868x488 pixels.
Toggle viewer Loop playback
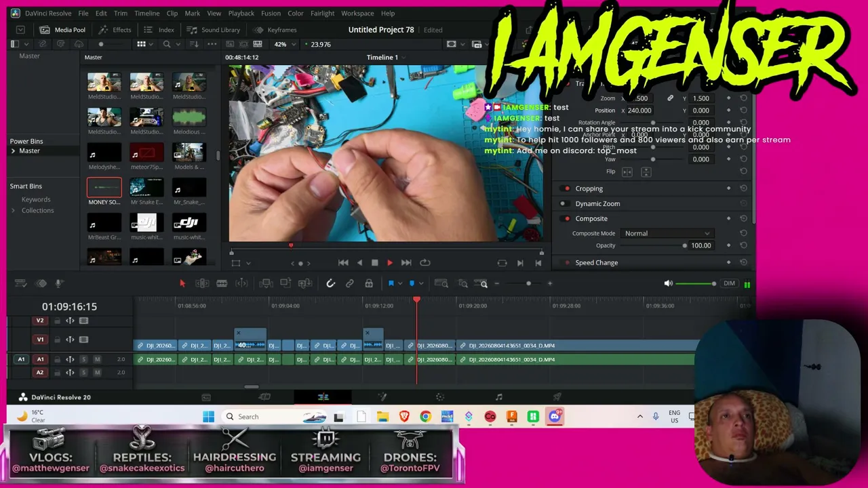(425, 263)
